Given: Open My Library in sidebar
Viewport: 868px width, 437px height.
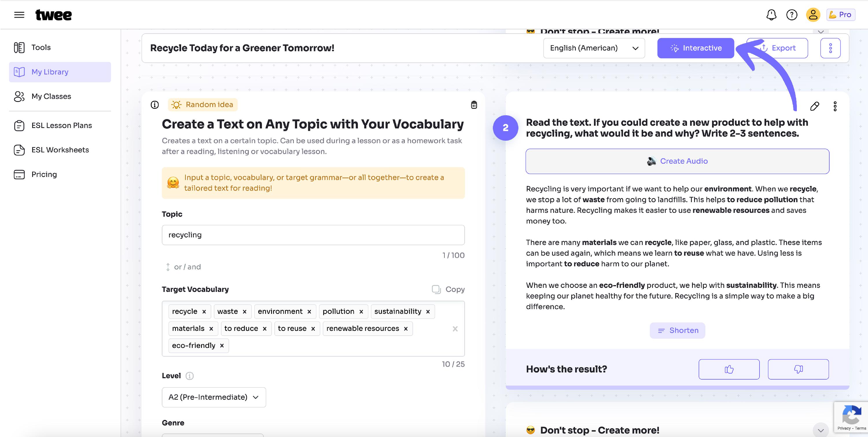Looking at the screenshot, I should click(60, 72).
